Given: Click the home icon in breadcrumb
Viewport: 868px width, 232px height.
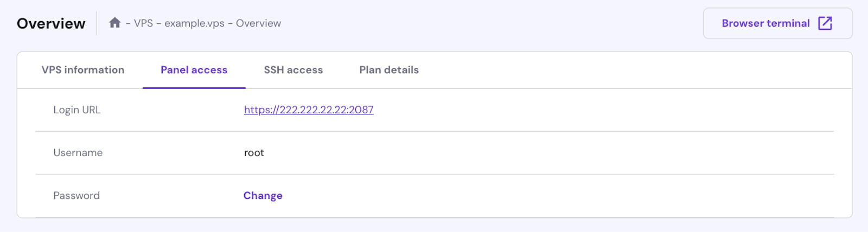Looking at the screenshot, I should 114,23.
